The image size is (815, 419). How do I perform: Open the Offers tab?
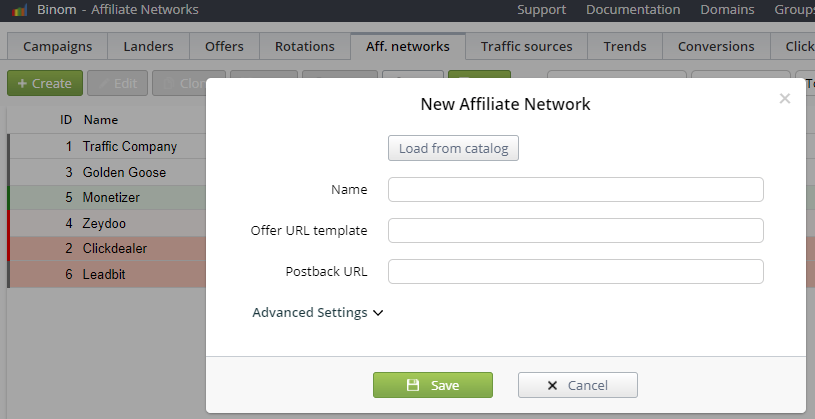(224, 46)
